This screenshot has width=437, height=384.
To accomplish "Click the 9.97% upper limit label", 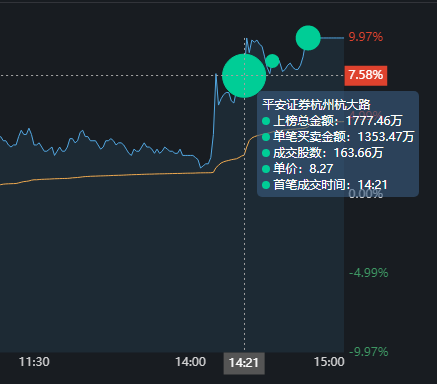I will [366, 37].
